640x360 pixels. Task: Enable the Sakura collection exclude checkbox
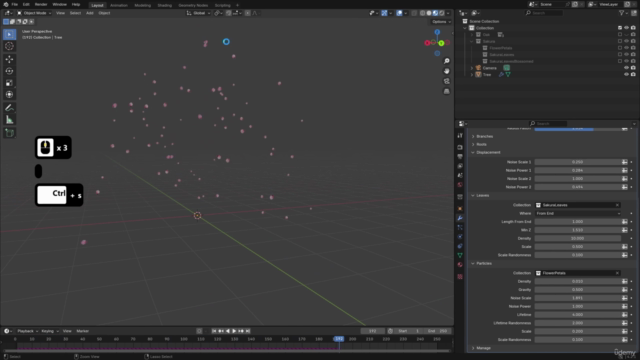pos(620,41)
